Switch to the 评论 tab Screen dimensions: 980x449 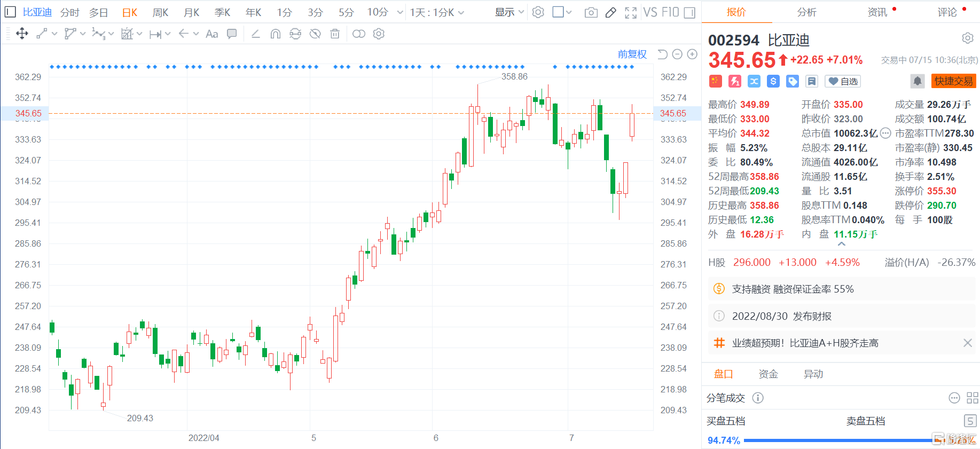point(947,12)
